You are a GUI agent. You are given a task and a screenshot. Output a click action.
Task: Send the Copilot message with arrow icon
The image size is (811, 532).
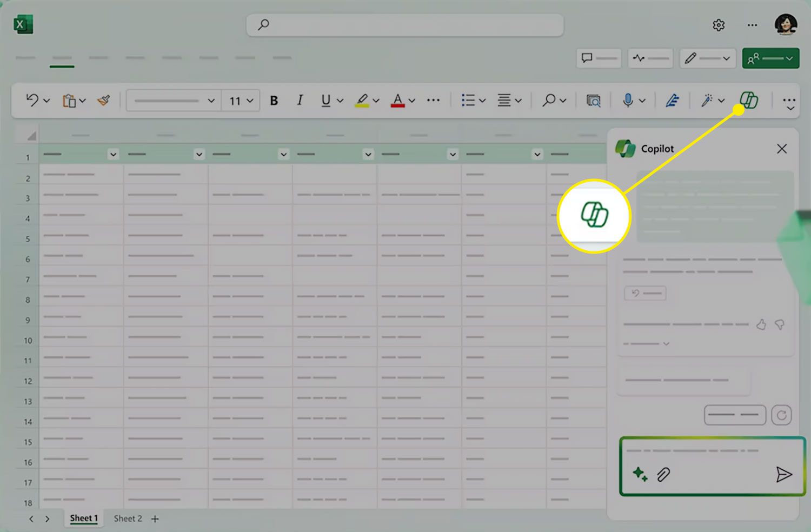pyautogui.click(x=783, y=474)
